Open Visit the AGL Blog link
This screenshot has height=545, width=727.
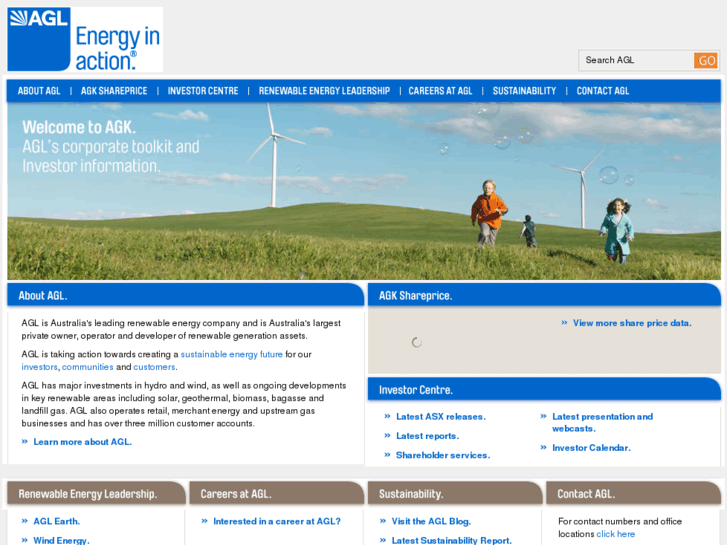[431, 521]
